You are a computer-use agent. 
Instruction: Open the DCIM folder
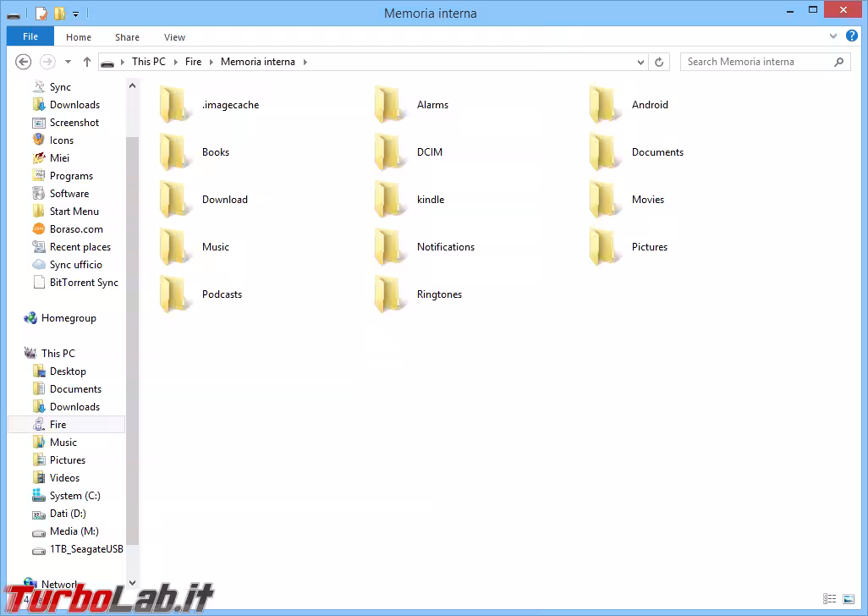[x=429, y=151]
